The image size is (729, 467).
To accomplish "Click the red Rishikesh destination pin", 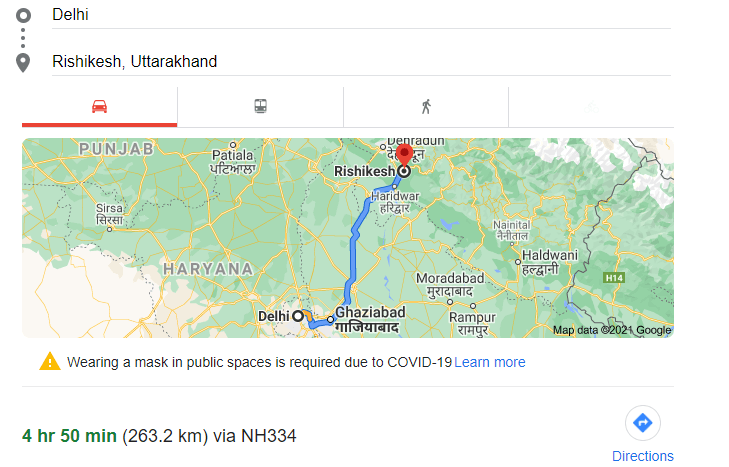I will click(x=404, y=155).
